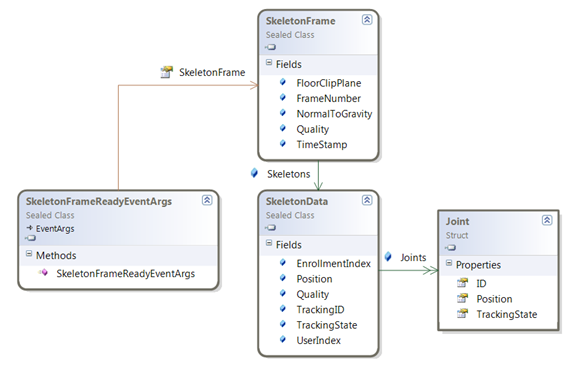576x366 pixels.
Task: Collapse Methods section in SkeletonFrameReadyEventArgs
Action: 29,254
